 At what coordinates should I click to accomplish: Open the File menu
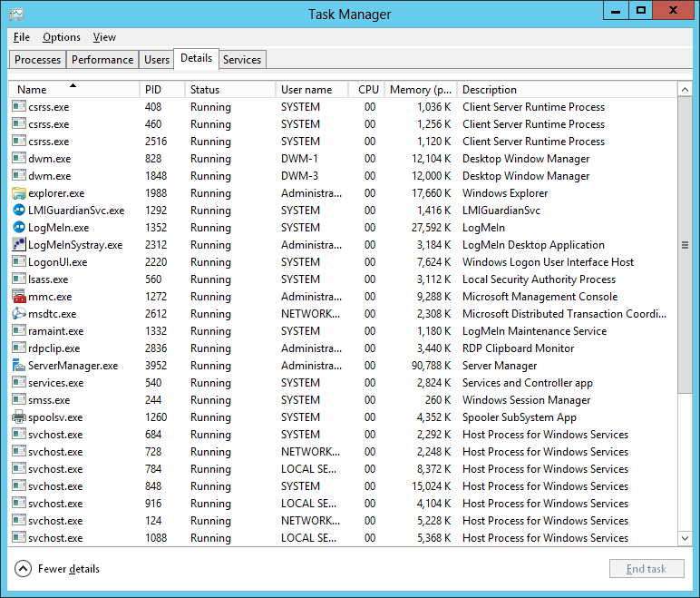tap(22, 37)
